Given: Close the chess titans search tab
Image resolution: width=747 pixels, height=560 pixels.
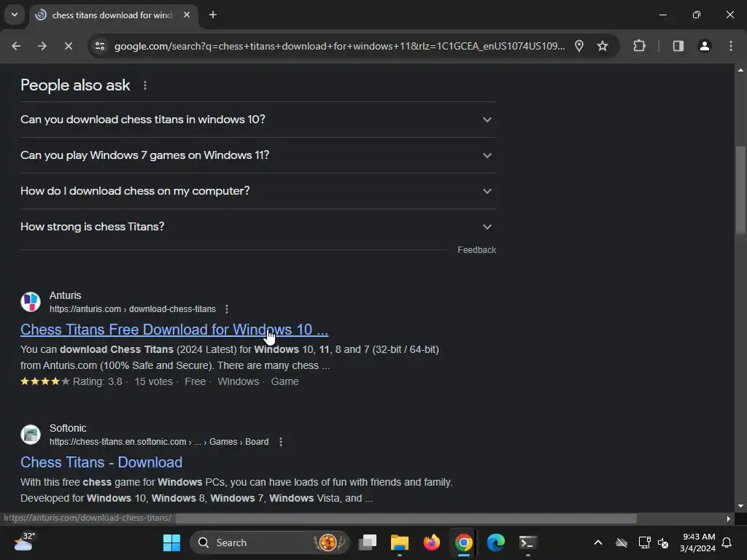Looking at the screenshot, I should pos(187,15).
